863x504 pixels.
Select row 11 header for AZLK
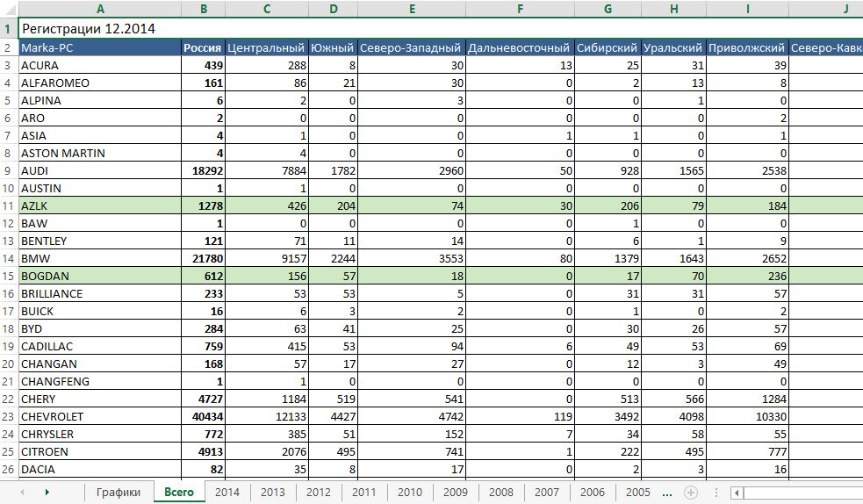[8, 205]
